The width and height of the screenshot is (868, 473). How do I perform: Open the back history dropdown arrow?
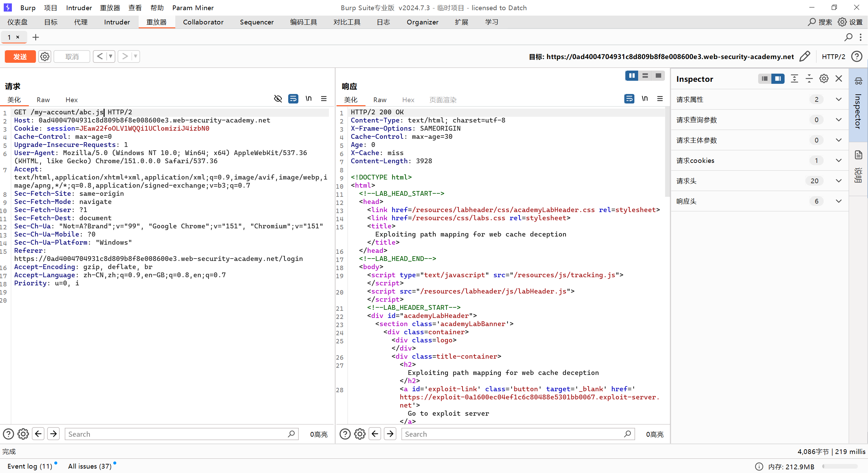[111, 56]
